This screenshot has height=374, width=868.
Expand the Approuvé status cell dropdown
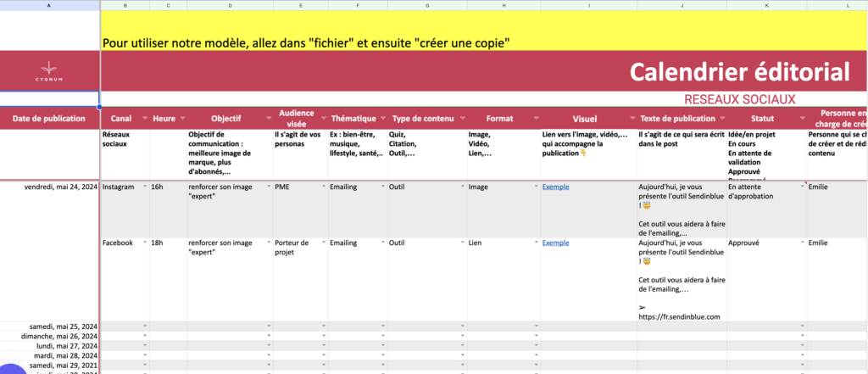[801, 243]
